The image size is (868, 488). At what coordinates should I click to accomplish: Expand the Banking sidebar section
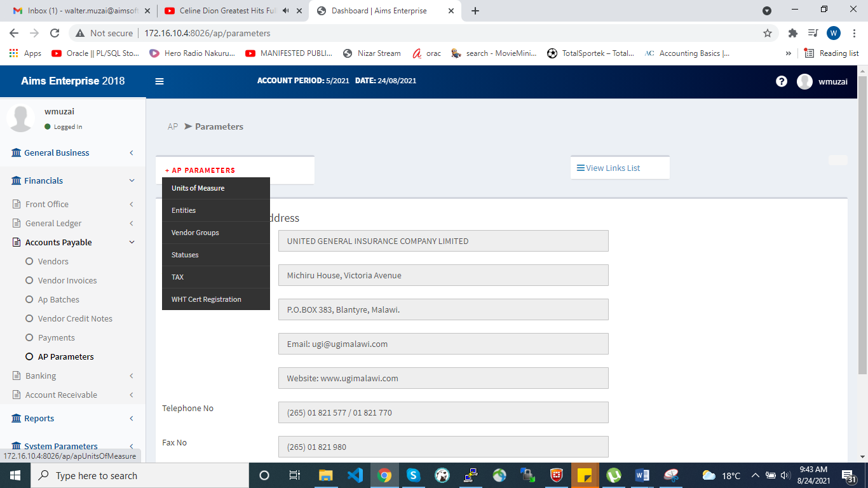tap(41, 376)
